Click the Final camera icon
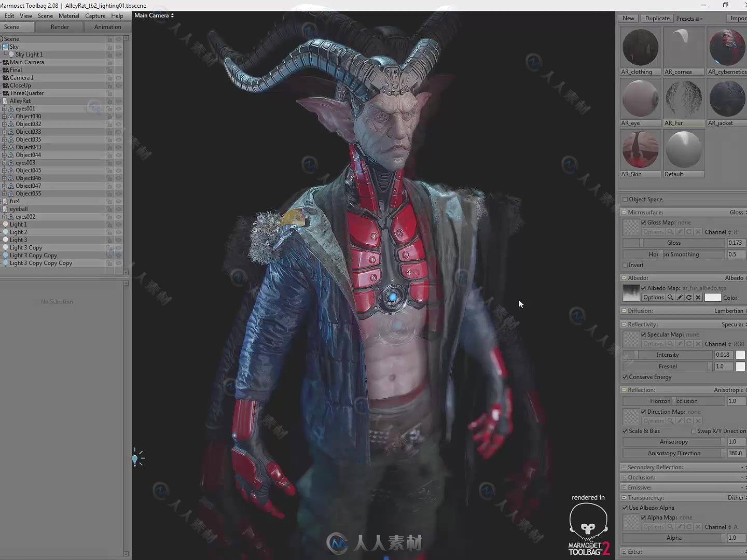747x560 pixels. coord(5,70)
